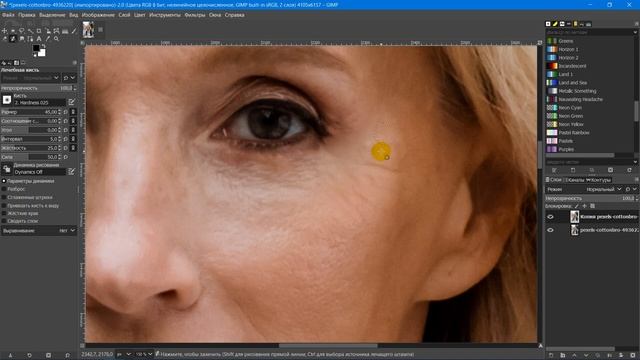Select the Warp Transform tool
640x360 pixels.
pyautogui.click(x=56, y=31)
